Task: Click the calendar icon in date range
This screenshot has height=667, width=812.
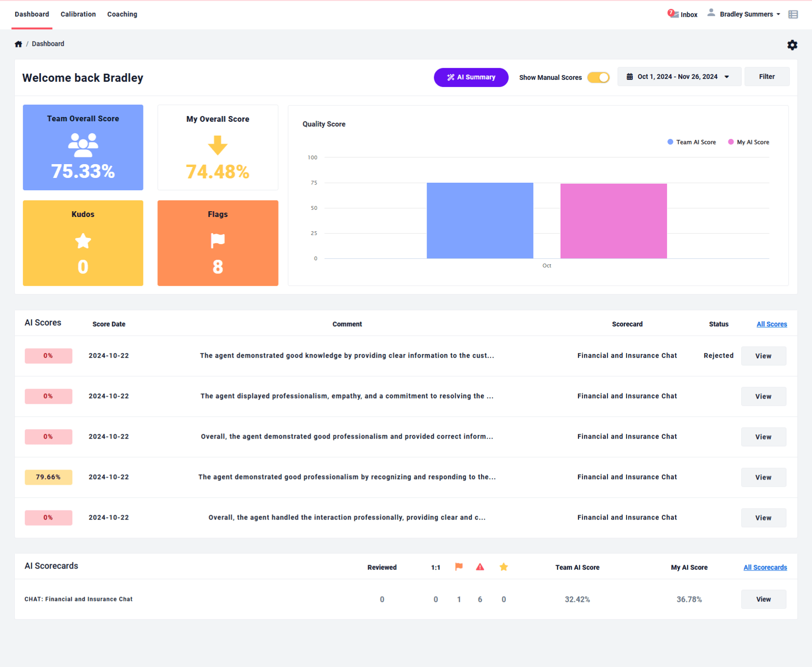Action: click(629, 77)
